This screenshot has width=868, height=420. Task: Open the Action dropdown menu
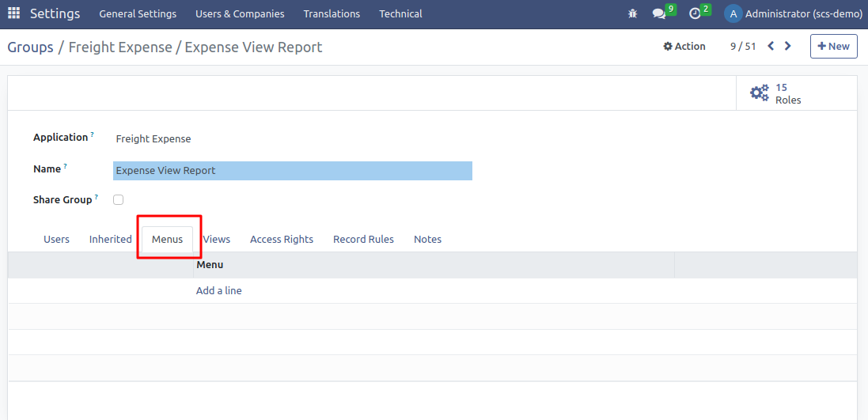pos(684,47)
